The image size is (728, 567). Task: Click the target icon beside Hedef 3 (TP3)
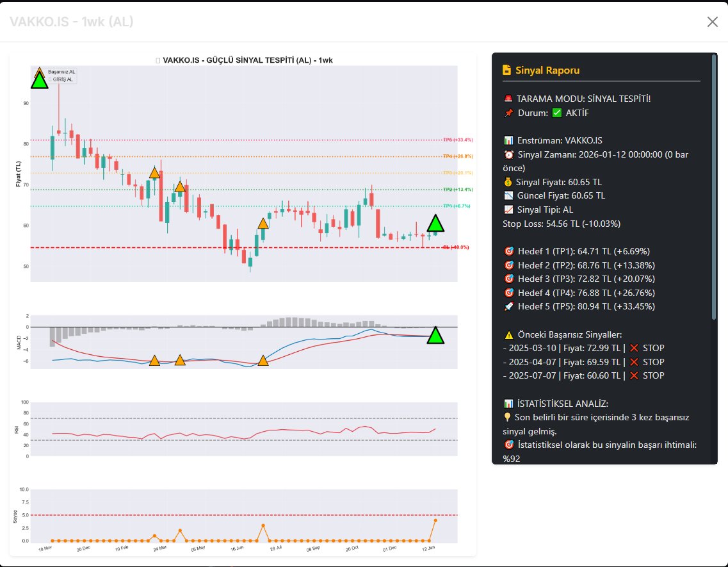coord(509,279)
